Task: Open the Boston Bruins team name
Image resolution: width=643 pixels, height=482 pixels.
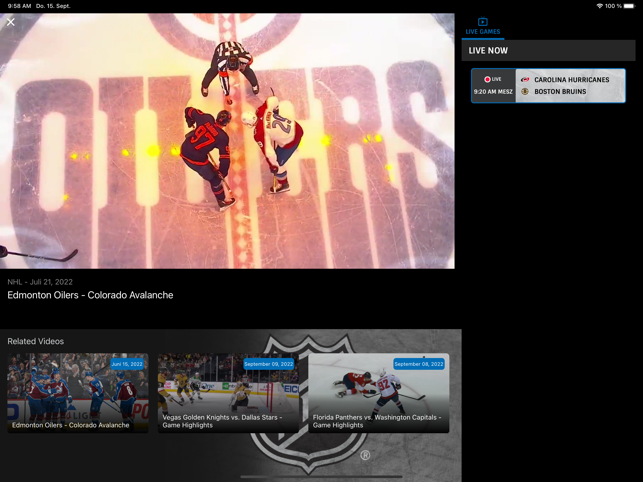Action: coord(560,91)
